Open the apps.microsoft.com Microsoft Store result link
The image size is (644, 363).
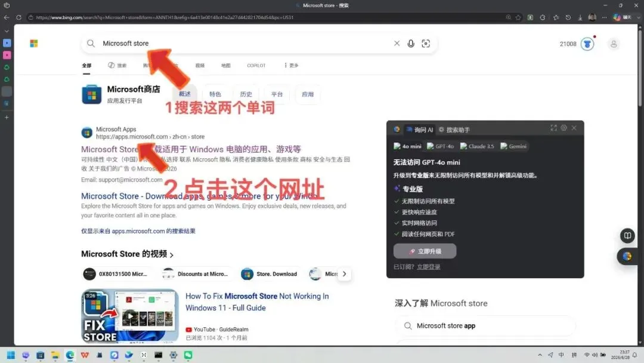coord(191,149)
